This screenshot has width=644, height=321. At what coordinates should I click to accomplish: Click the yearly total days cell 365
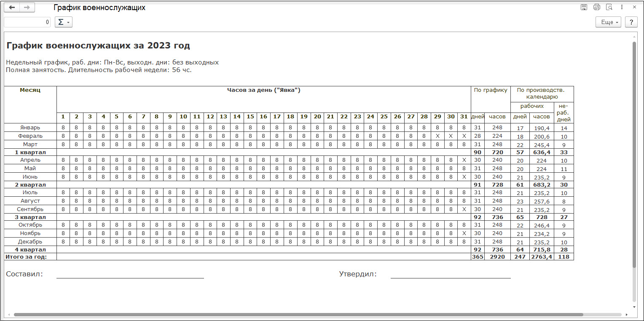tap(478, 257)
